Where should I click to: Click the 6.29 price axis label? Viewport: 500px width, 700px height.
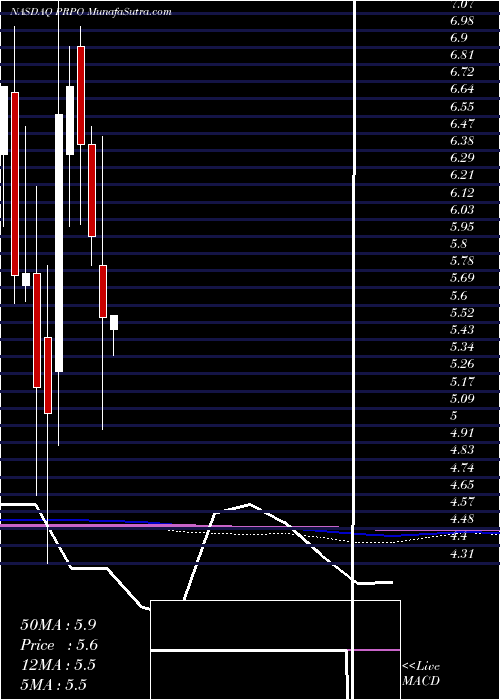tap(462, 158)
